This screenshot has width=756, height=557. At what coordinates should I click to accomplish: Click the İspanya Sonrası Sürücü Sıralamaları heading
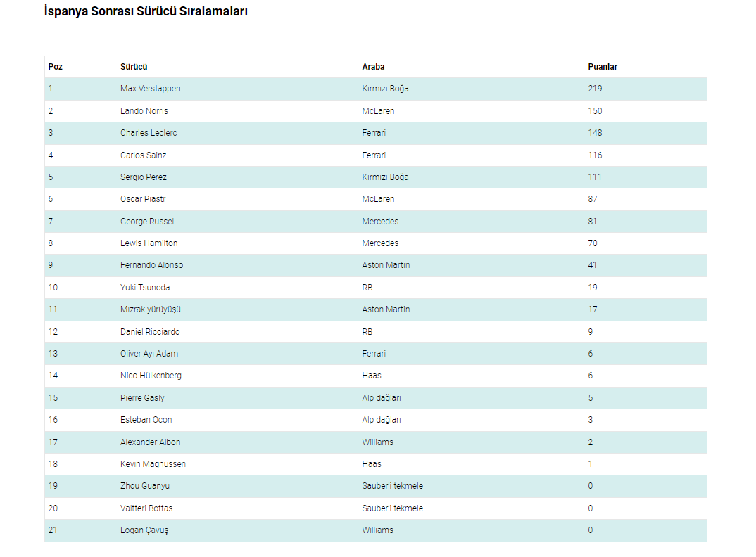click(146, 12)
